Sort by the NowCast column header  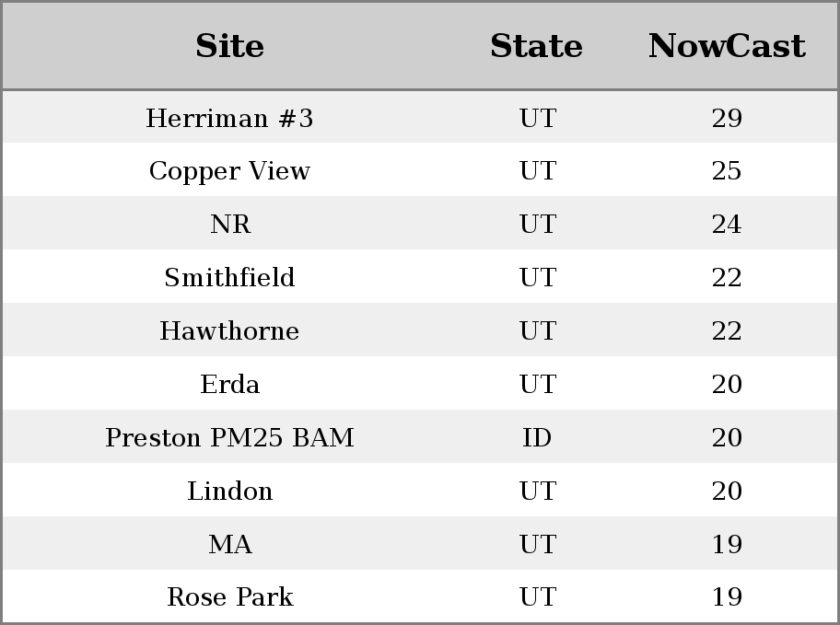pyautogui.click(x=727, y=46)
